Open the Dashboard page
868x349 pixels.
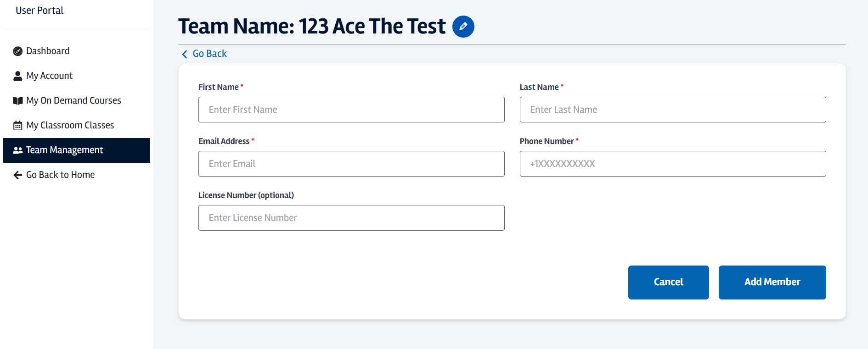coord(47,51)
